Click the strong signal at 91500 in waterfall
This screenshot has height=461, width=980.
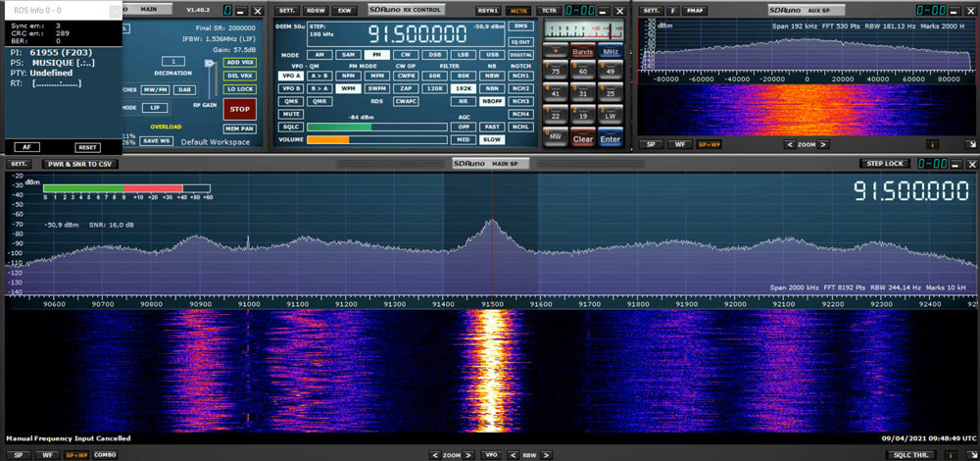[492, 369]
